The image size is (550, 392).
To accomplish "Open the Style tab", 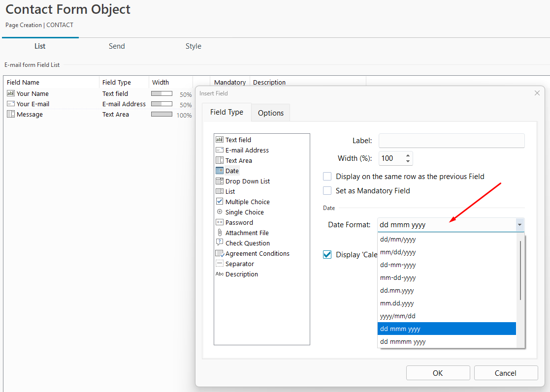I will pos(194,46).
